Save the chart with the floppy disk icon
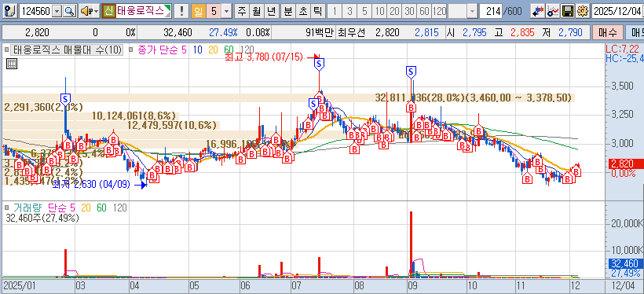 [568, 11]
